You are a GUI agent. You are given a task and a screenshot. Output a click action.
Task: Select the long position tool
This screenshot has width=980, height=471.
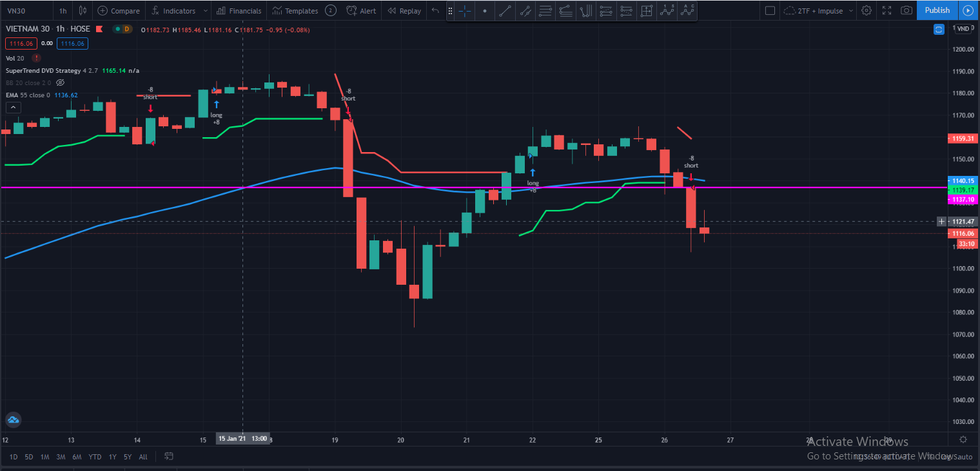(605, 10)
